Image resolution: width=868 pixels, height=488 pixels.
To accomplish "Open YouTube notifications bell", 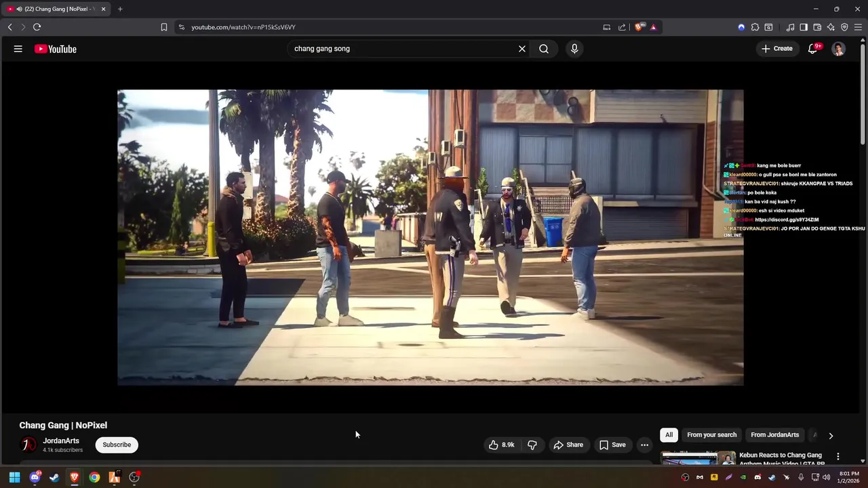I will 812,49.
